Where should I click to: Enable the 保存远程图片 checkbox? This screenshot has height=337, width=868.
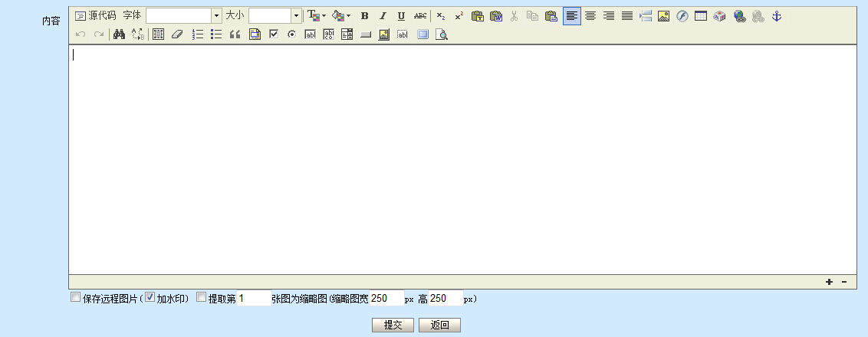tap(75, 297)
